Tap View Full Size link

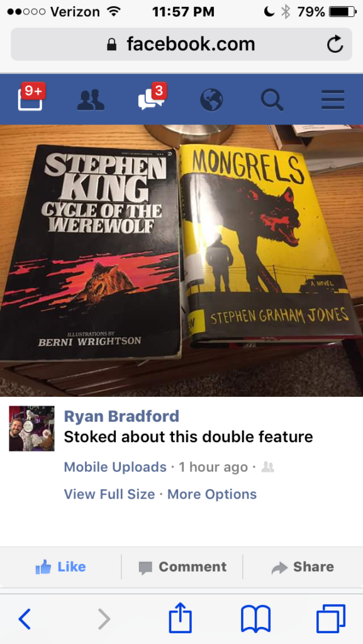(x=109, y=494)
